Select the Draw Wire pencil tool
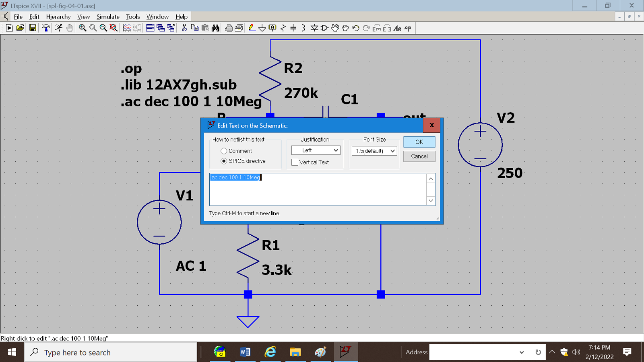Viewport: 644px width, 362px height. click(x=252, y=28)
